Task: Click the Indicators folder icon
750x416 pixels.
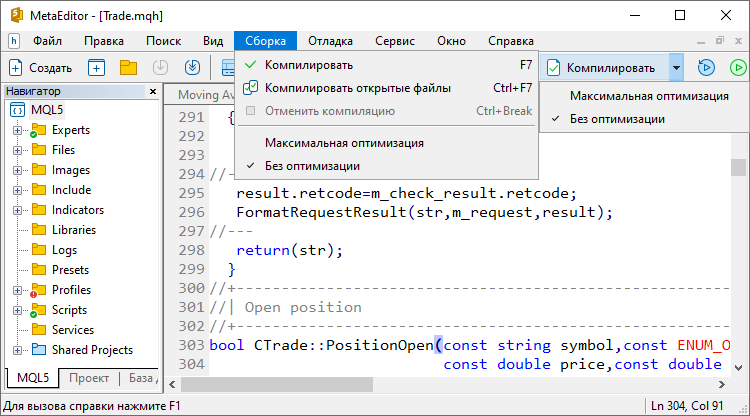Action: point(39,210)
